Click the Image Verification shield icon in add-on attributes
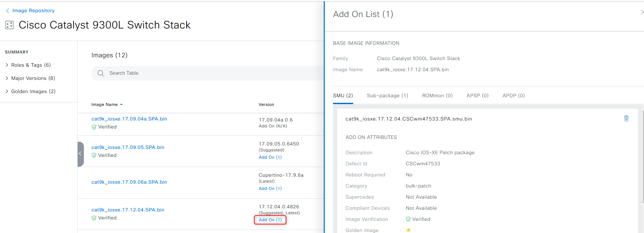This screenshot has height=233, width=644. tap(408, 219)
